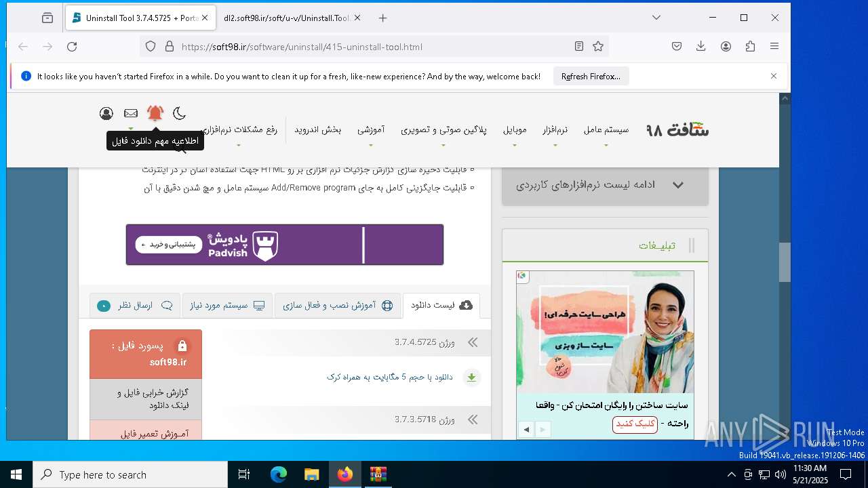Screen dimensions: 868x488
Task: Click the Soft98 site logo
Action: coord(677,129)
